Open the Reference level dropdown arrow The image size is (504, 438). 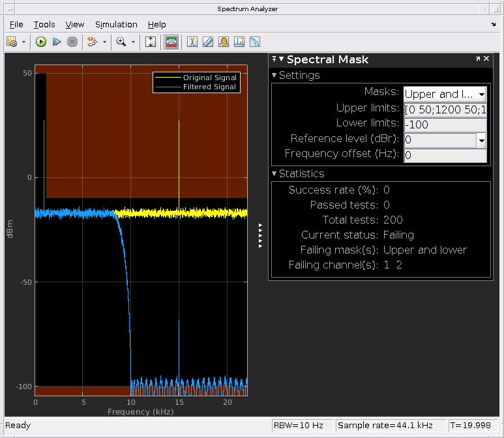[x=481, y=140]
